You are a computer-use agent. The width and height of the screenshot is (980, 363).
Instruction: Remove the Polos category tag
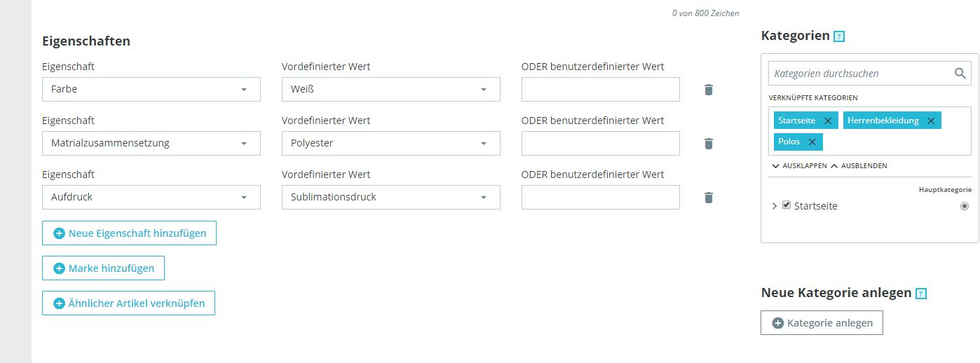pos(812,142)
